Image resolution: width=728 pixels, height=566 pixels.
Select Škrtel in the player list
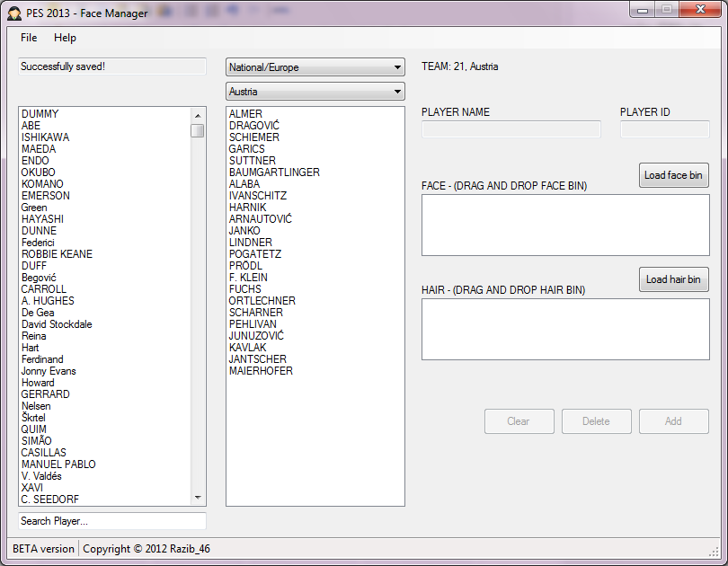click(105, 418)
